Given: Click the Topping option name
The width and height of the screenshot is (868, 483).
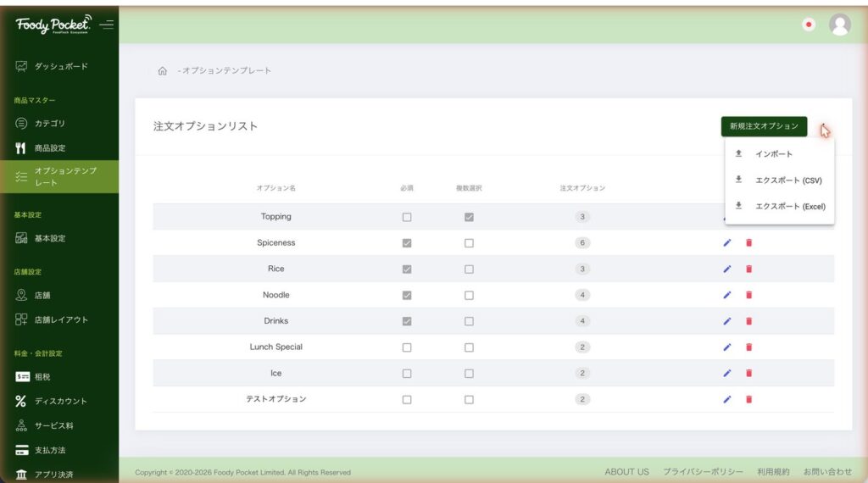Looking at the screenshot, I should [x=275, y=216].
